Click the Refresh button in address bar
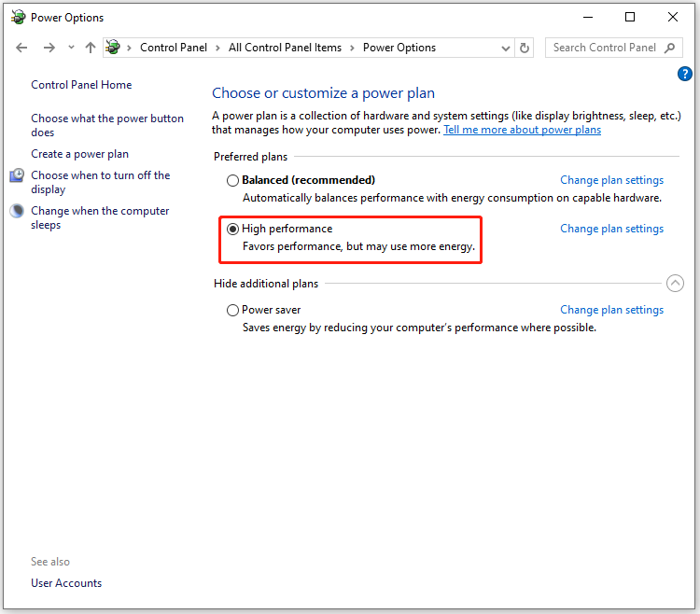 (x=525, y=48)
